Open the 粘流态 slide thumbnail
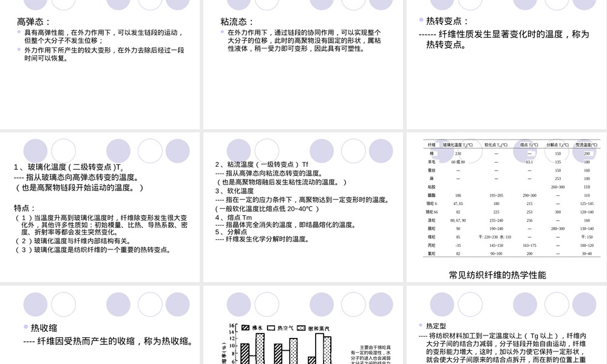The height and width of the screenshot is (364, 607). pos(303,64)
